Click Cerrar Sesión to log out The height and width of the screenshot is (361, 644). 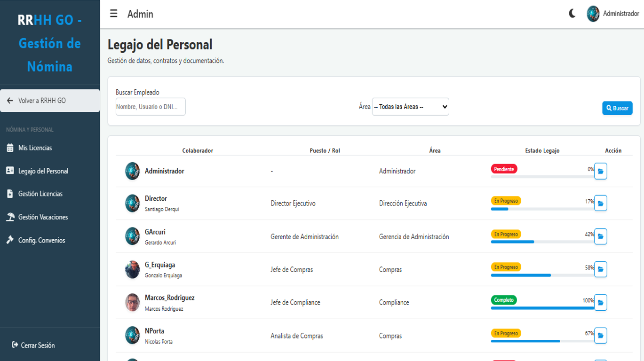click(x=38, y=345)
